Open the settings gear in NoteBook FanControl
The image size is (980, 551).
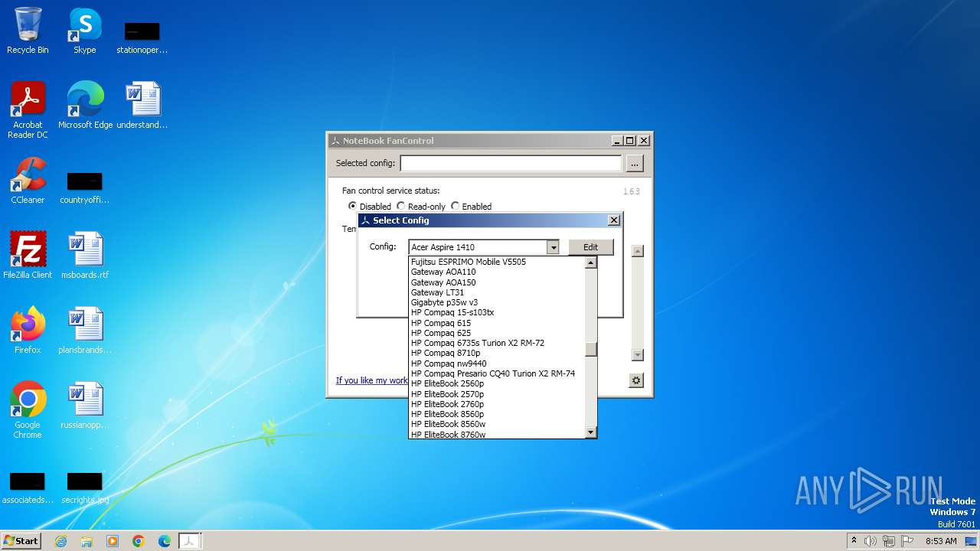635,380
